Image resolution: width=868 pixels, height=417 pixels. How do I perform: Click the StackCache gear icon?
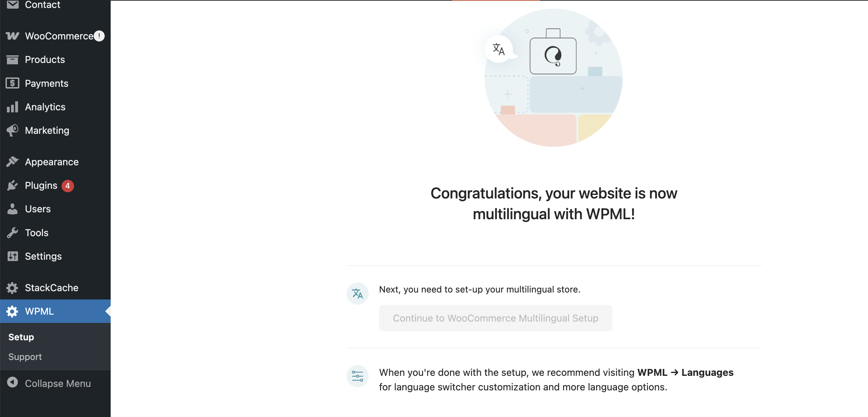[12, 288]
